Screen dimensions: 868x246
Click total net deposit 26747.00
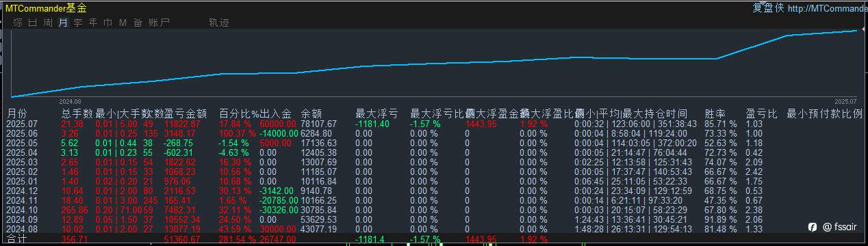coord(278,239)
